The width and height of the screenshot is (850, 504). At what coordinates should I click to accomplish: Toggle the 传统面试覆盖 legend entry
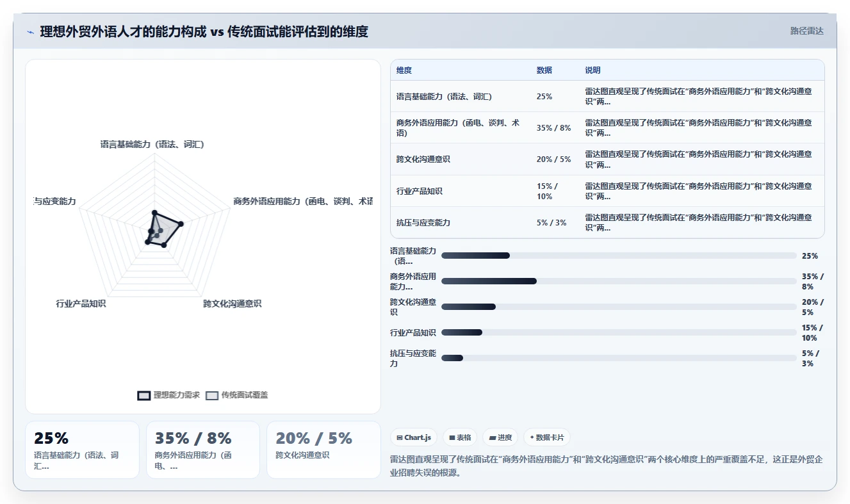pos(237,395)
